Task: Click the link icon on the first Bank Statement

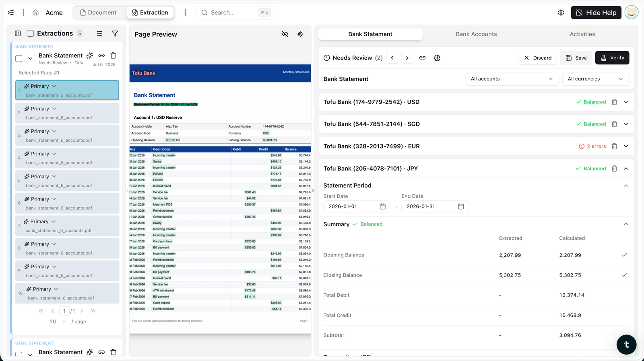Action: pyautogui.click(x=101, y=56)
